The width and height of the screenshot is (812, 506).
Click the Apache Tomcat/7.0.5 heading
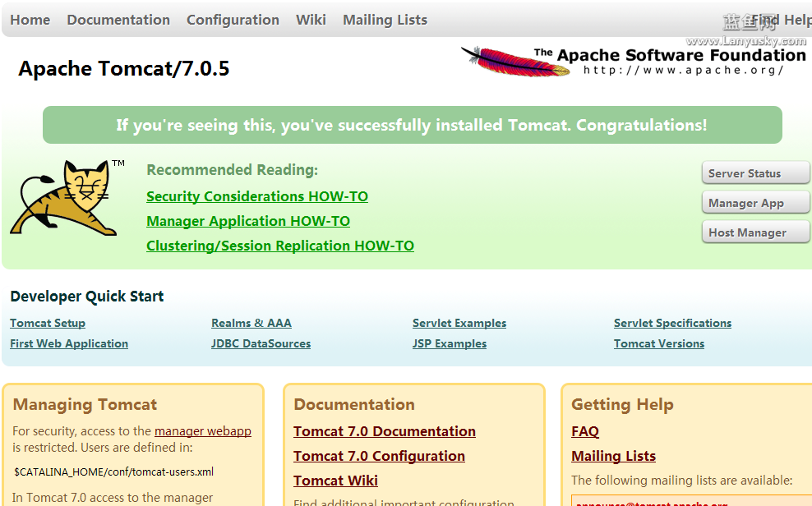tap(124, 68)
